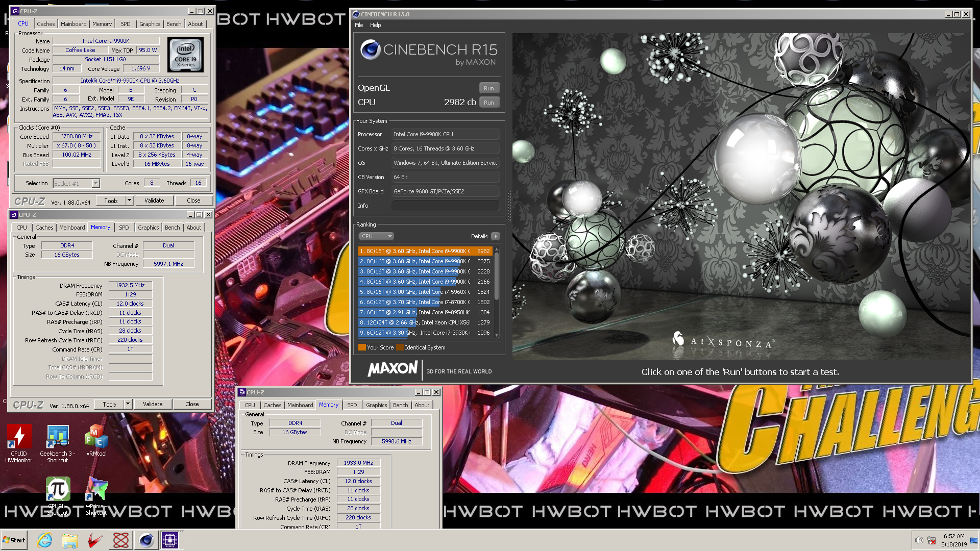The image size is (980, 551).
Task: Select ranking entry with score 2275
Action: pyautogui.click(x=425, y=261)
